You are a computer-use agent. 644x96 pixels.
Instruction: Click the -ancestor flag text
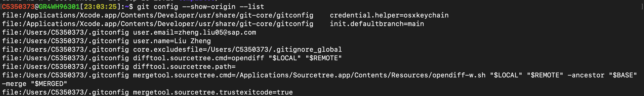586,75
